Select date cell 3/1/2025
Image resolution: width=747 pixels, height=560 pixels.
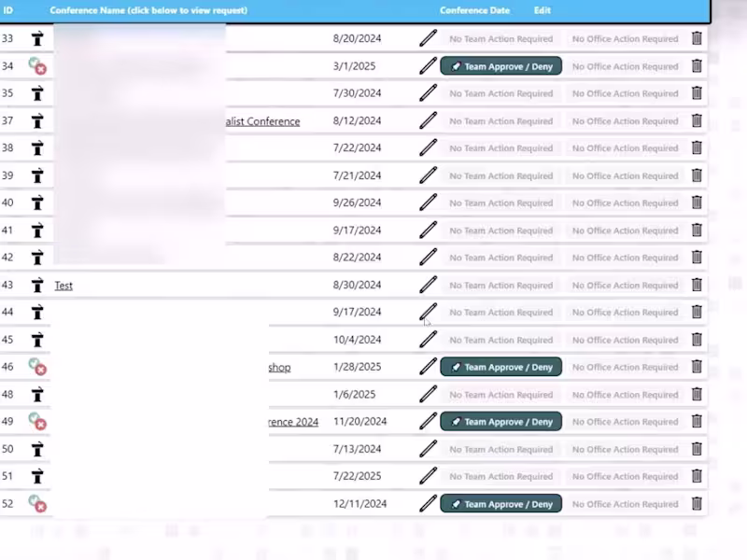click(x=354, y=65)
